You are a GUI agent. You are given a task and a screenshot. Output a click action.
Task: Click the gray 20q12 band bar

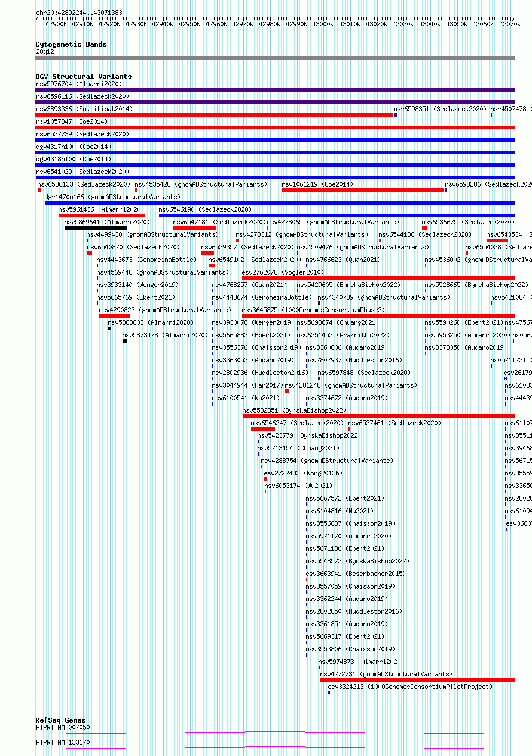tap(275, 58)
